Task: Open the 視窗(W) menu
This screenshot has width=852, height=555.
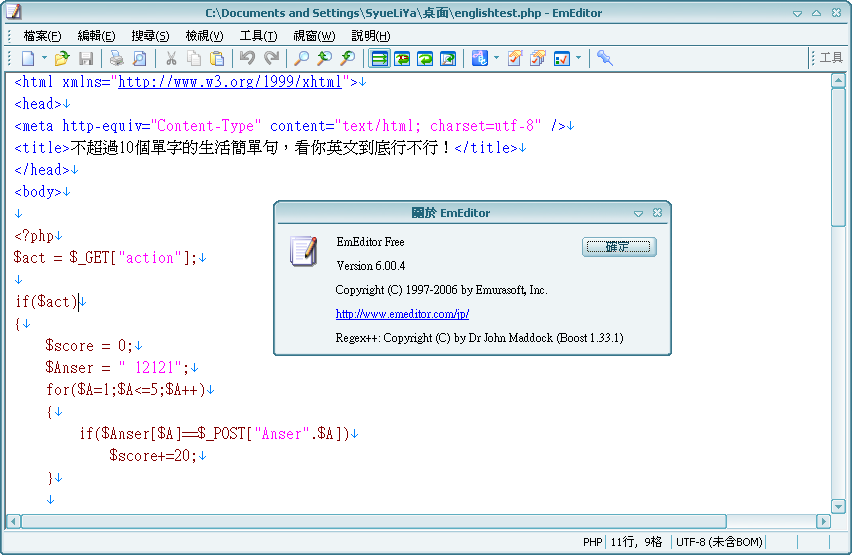Action: tap(314, 36)
